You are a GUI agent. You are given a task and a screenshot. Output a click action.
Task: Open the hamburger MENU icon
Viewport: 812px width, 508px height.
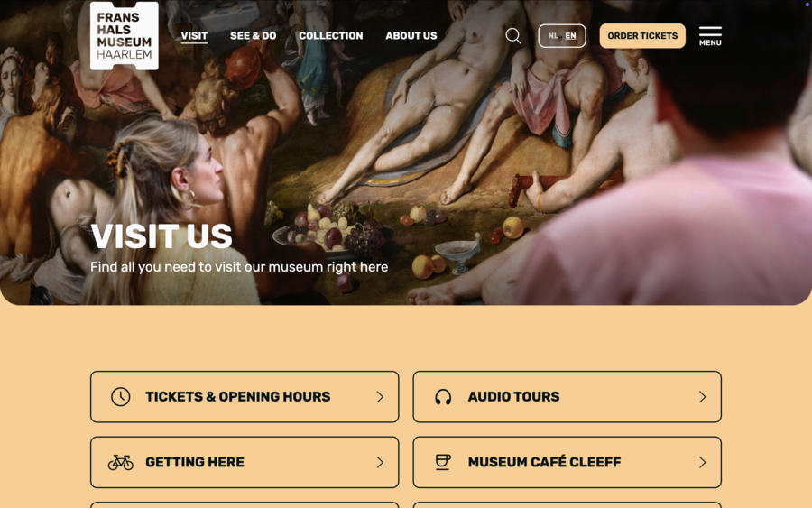[x=710, y=36]
